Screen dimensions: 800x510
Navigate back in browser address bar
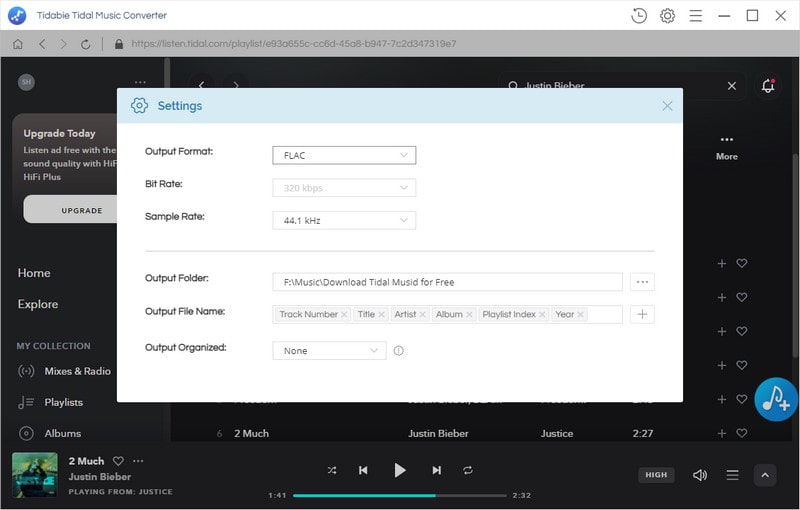(x=42, y=44)
